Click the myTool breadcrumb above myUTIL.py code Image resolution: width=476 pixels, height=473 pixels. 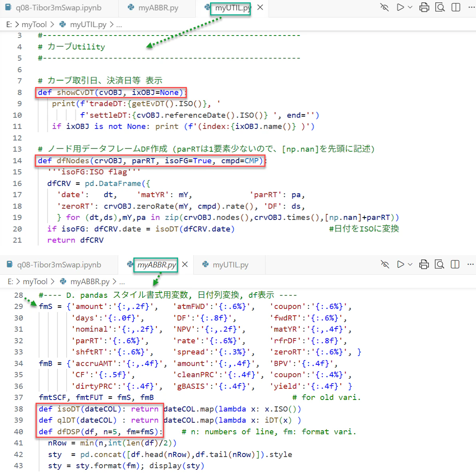34,24
